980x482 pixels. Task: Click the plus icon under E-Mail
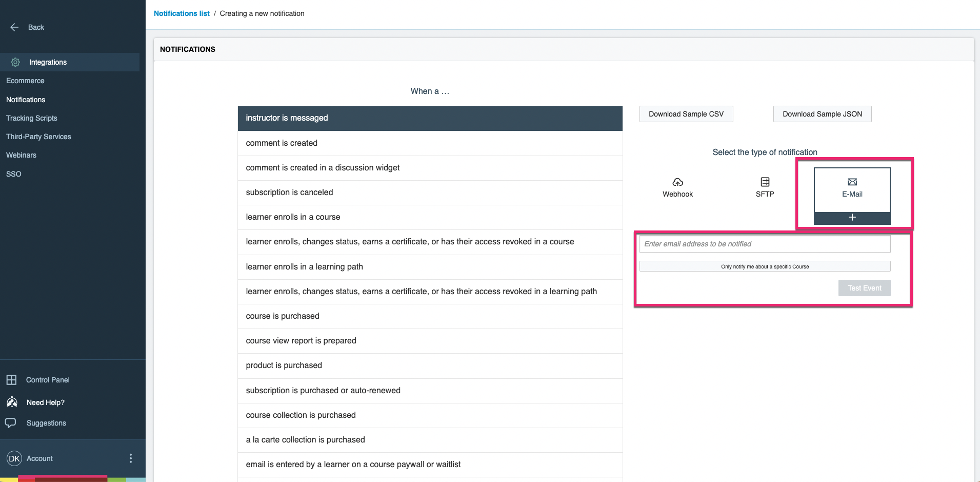(851, 218)
